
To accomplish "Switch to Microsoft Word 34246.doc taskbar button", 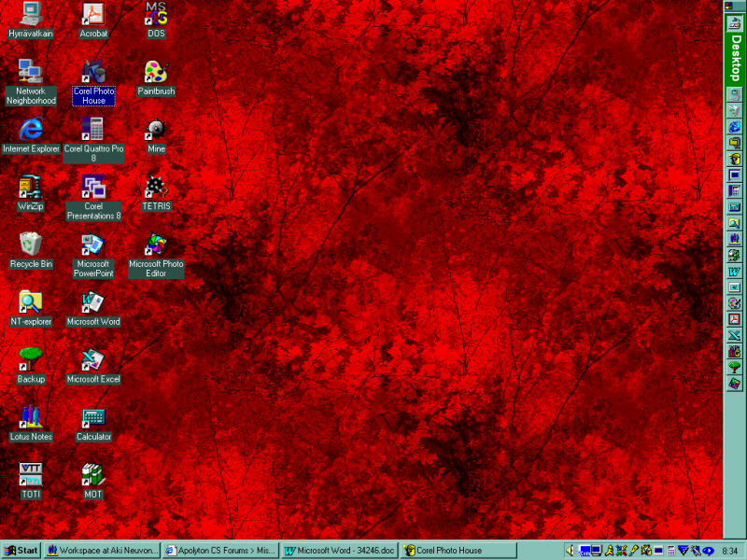I will tap(341, 551).
